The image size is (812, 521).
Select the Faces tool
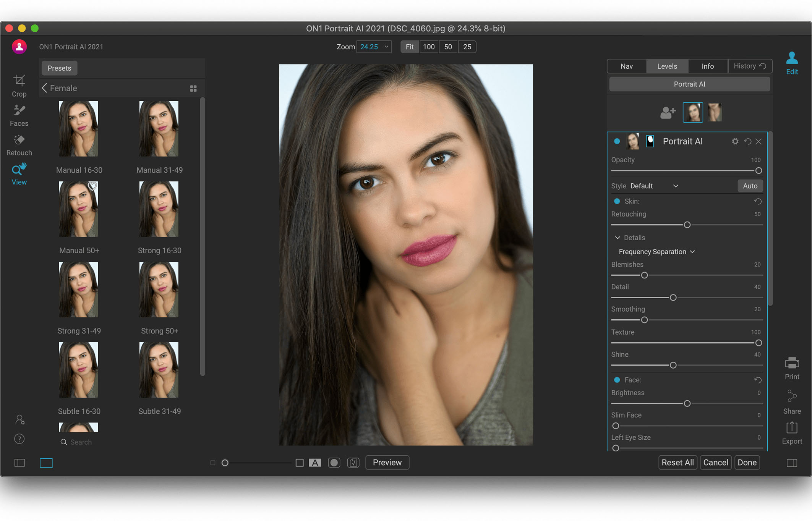[19, 115]
